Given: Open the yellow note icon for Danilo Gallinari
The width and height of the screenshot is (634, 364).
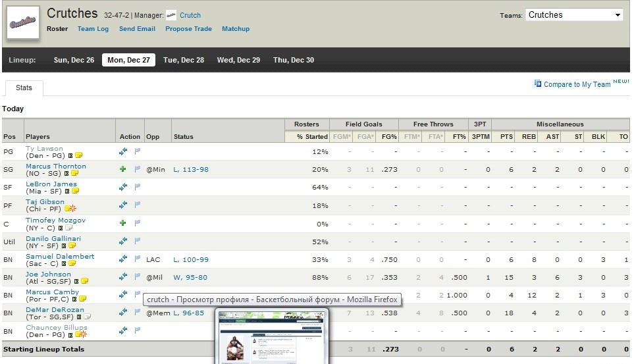Looking at the screenshot, I should [x=75, y=245].
